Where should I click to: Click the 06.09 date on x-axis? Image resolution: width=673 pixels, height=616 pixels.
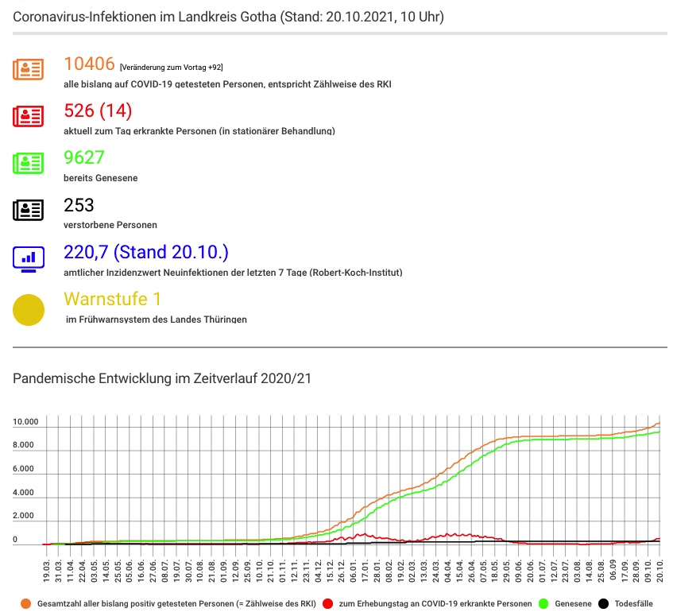(613, 570)
